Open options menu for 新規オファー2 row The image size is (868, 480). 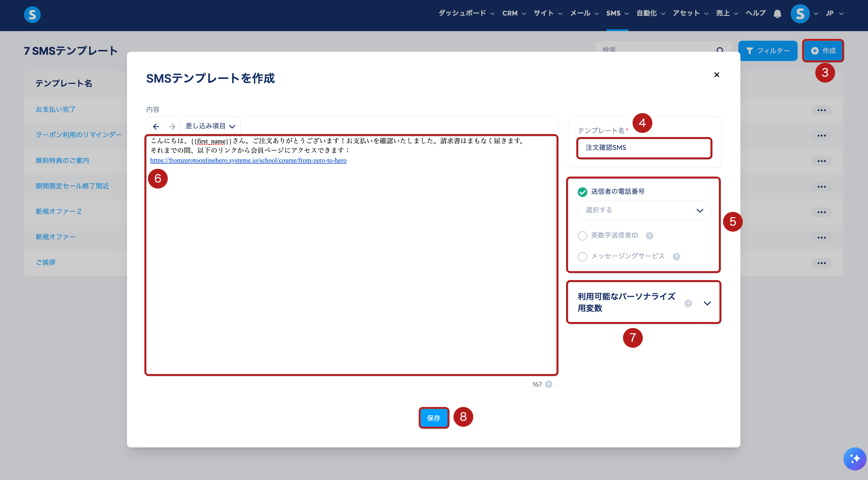pyautogui.click(x=822, y=212)
